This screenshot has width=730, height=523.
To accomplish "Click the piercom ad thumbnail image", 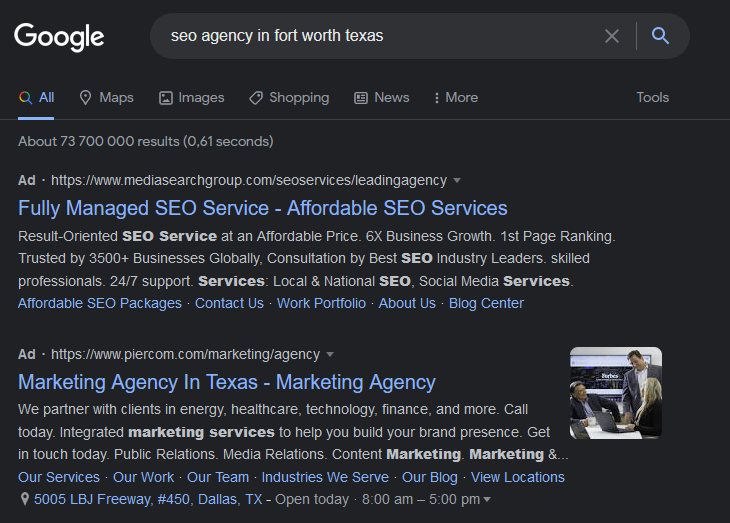I will click(x=616, y=393).
